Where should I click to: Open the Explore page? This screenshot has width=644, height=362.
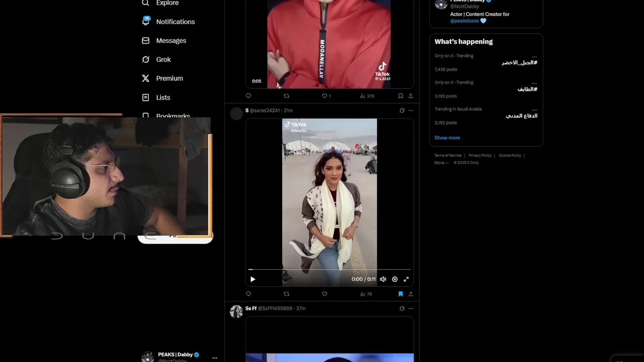coord(161,3)
